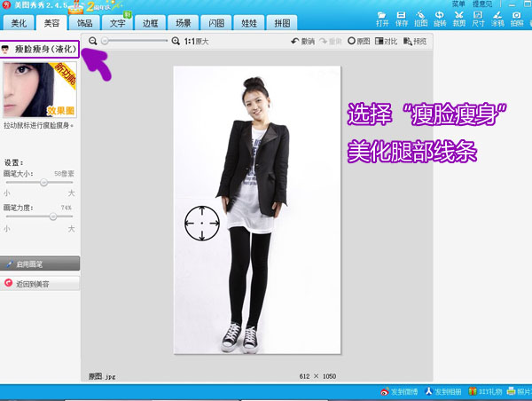The width and height of the screenshot is (532, 401).
Task: Click the 画笔大小 brush size slider
Action: click(44, 182)
